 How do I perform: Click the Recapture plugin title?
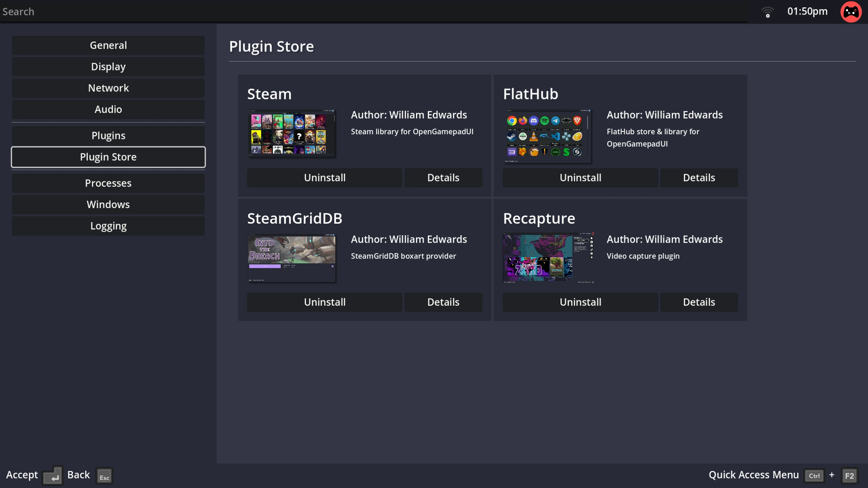coord(539,219)
